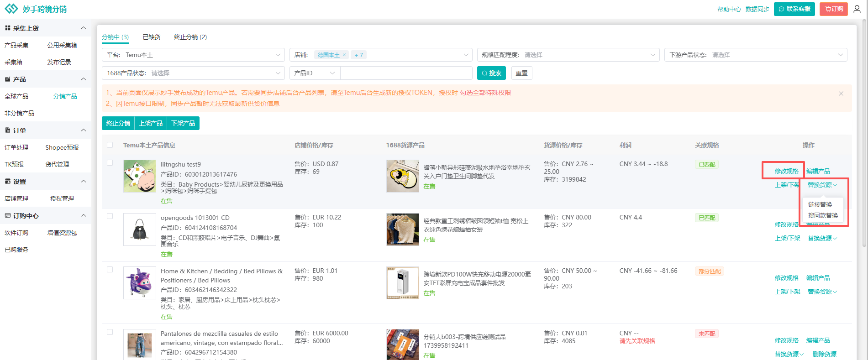
Task: Click the 订购 cart button
Action: pyautogui.click(x=833, y=9)
